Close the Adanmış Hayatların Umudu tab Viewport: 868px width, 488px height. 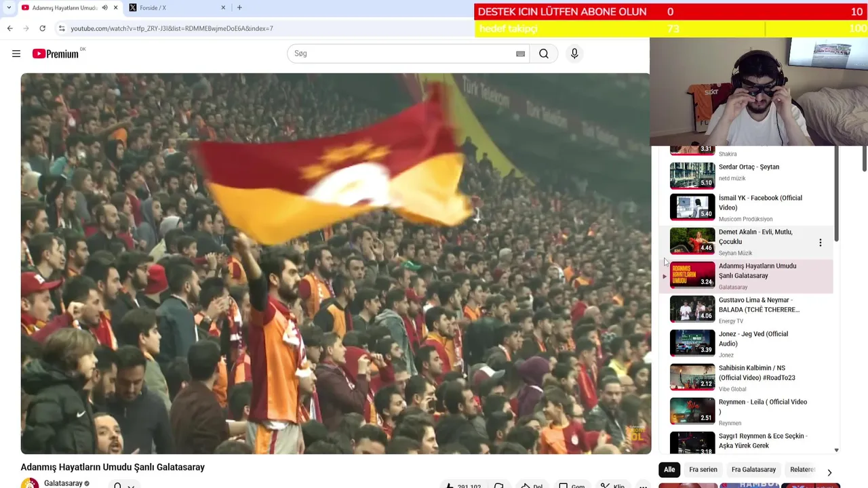click(x=115, y=7)
